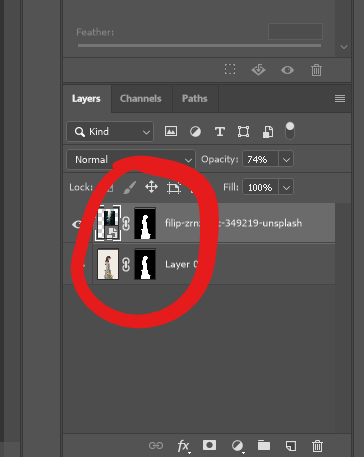Viewport: 364px width, 457px height.
Task: Delete layer with bottom trash icon
Action: [x=317, y=446]
